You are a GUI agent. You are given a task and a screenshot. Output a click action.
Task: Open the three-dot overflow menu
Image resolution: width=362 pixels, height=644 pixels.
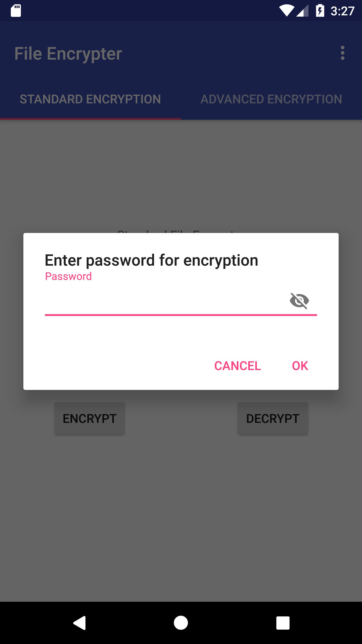pyautogui.click(x=342, y=53)
